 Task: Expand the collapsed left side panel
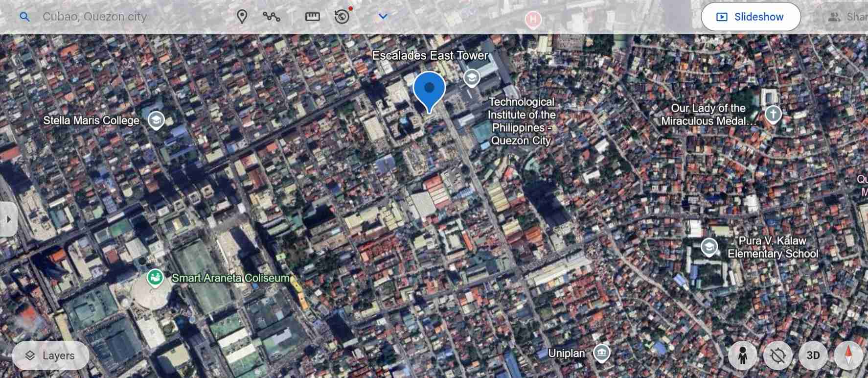click(8, 219)
